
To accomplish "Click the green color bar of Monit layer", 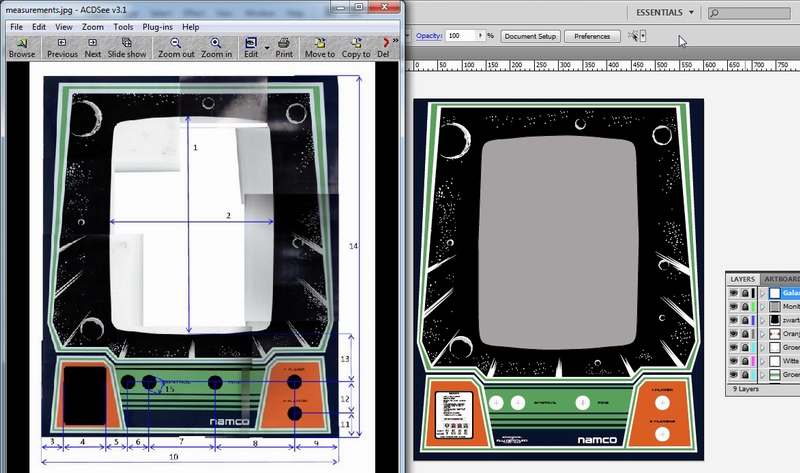I will click(753, 306).
